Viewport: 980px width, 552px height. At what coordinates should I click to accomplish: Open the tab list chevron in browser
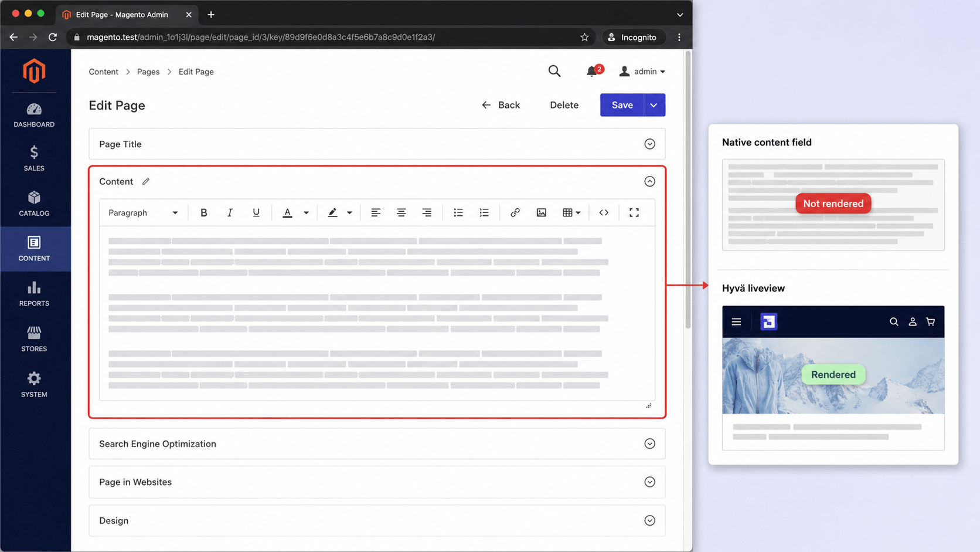click(x=680, y=15)
